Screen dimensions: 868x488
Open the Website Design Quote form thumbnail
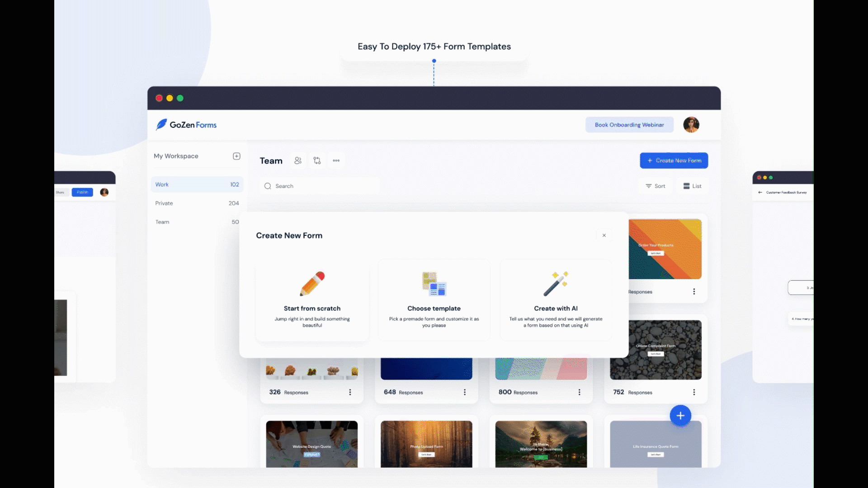(x=311, y=444)
